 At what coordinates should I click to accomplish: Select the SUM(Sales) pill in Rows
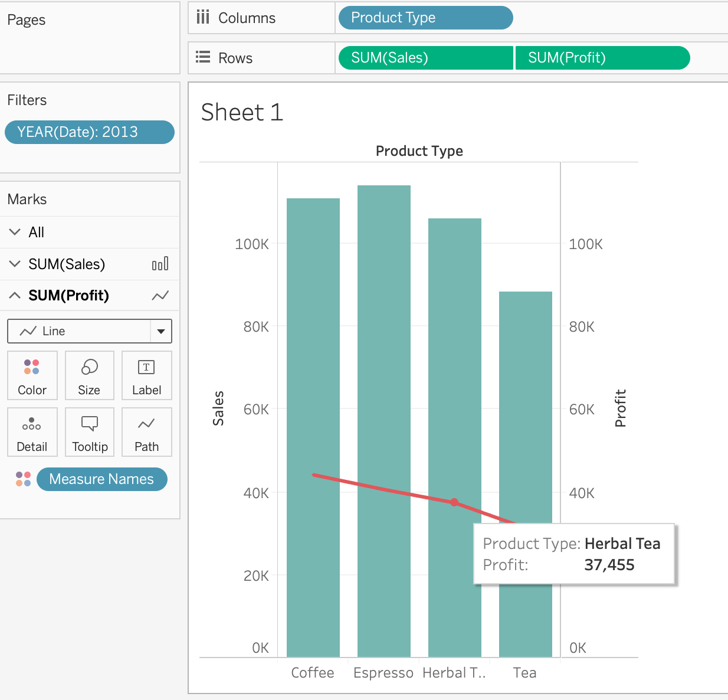(x=425, y=58)
